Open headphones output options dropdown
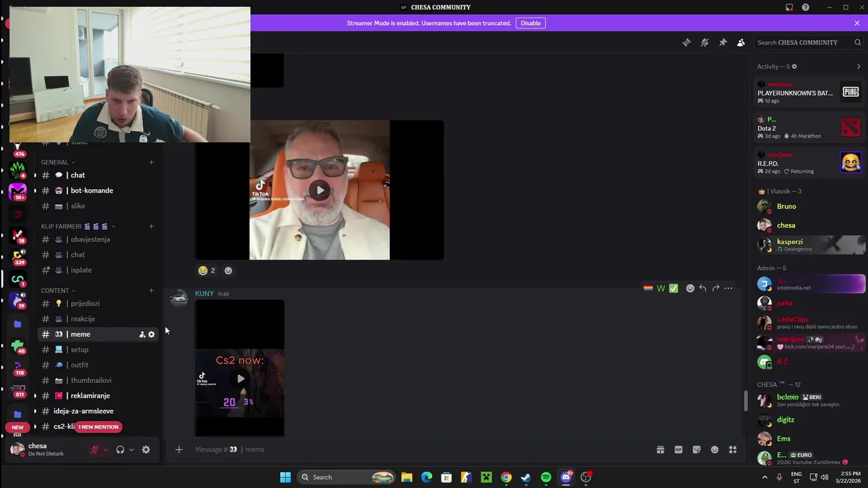The height and width of the screenshot is (488, 868). 131,450
